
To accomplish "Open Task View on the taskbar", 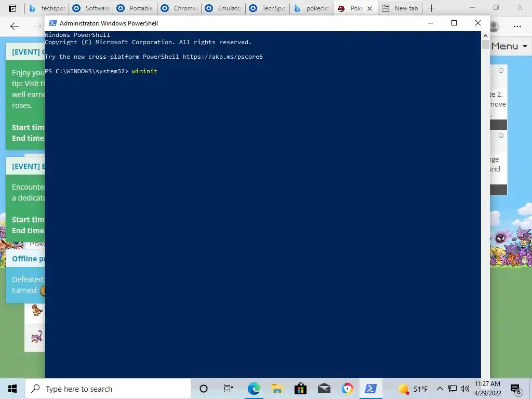I will pyautogui.click(x=229, y=389).
